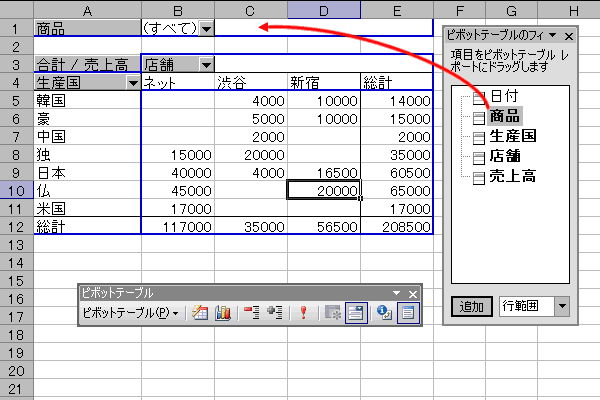Select column header G
Screen dimensions: 600x400
pos(512,10)
